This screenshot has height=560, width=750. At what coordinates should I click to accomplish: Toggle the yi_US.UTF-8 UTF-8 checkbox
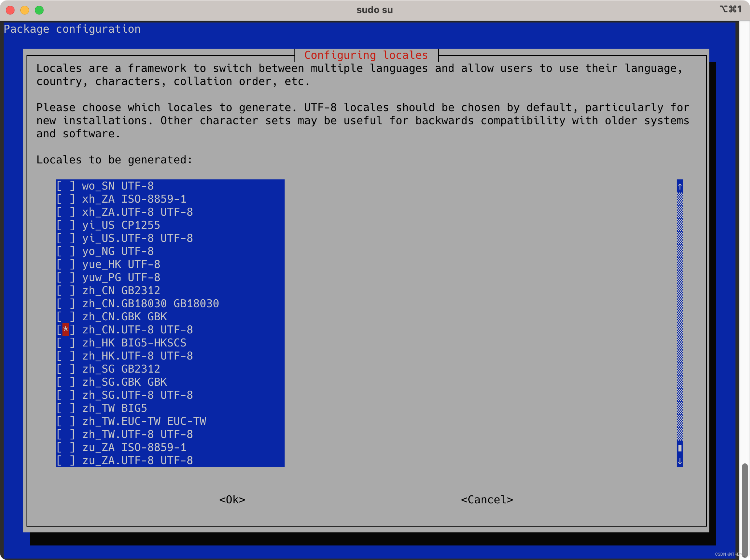tap(66, 238)
